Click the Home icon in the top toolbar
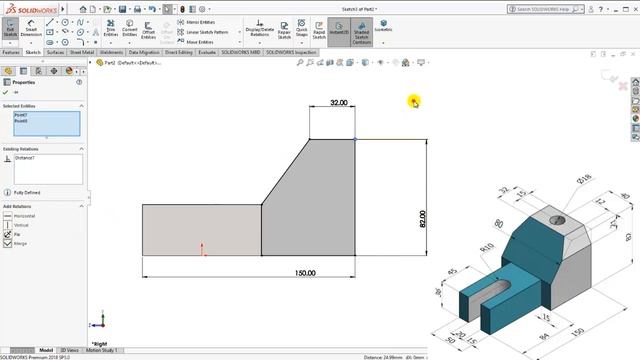This screenshot has height=360, width=640. click(x=83, y=9)
